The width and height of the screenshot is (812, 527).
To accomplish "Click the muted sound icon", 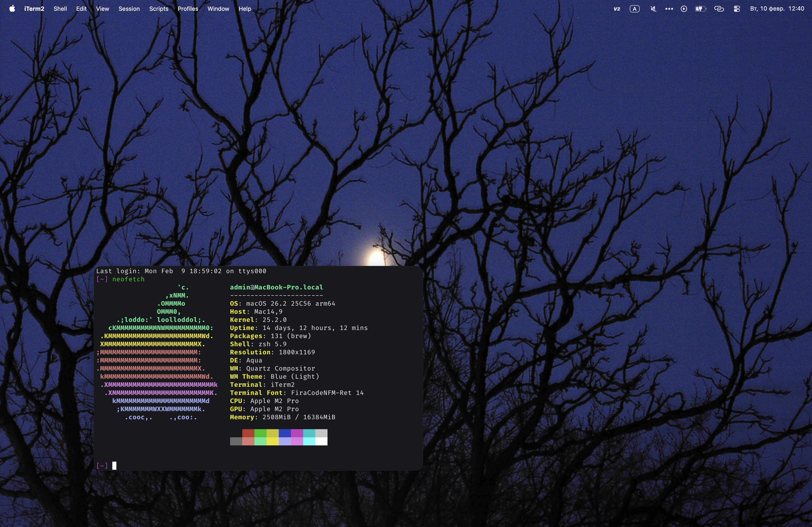I will tap(653, 9).
